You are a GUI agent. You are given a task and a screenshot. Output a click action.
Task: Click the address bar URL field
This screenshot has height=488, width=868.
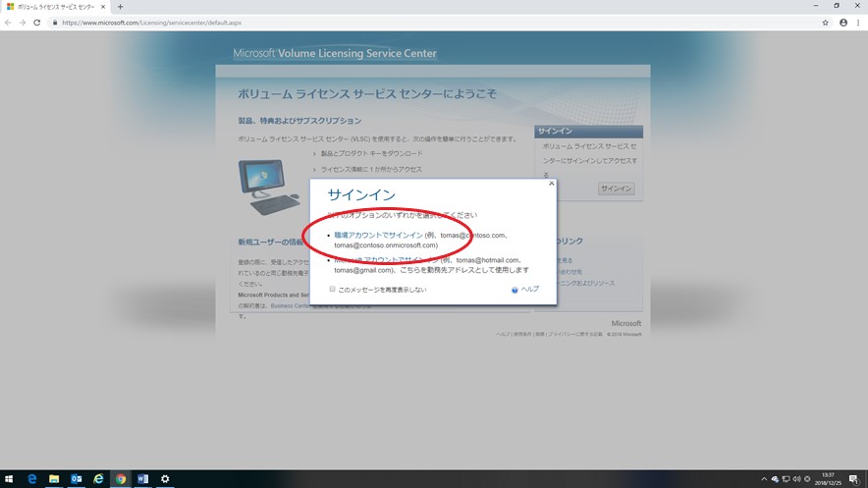tap(432, 23)
